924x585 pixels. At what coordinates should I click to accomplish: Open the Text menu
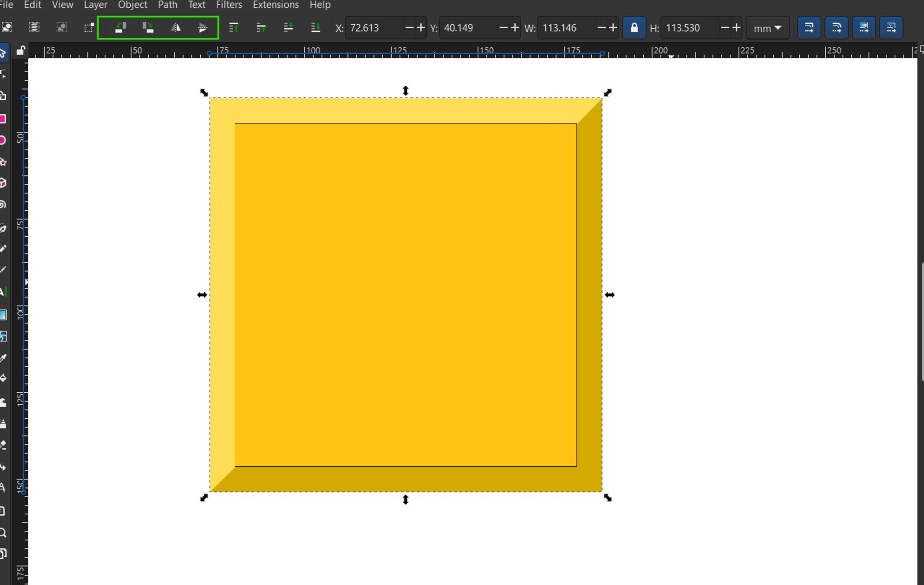tap(196, 5)
